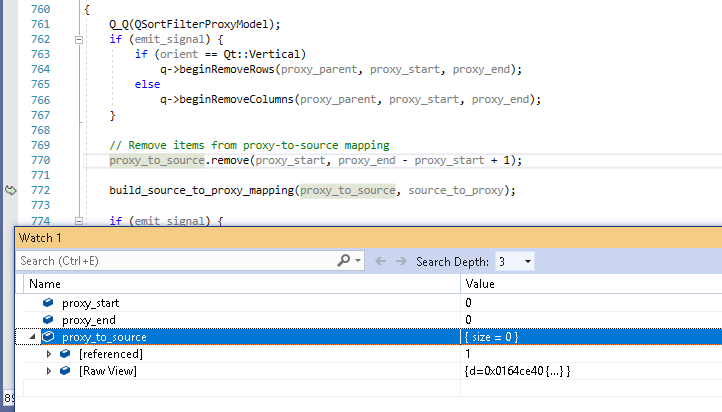Click the search magnifier icon in Watch 1
This screenshot has height=412, width=722.
click(x=344, y=261)
